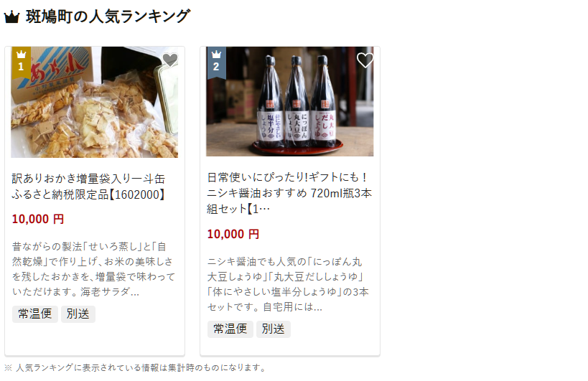Click the 斑鳩町の人気ランキング heading
Image resolution: width=588 pixels, height=381 pixels.
(108, 17)
